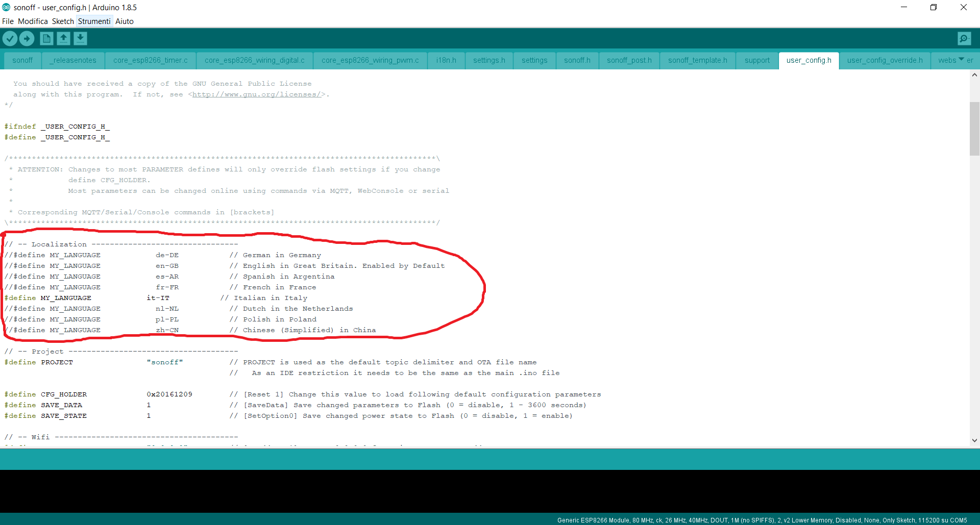Click the SAVE_STATE define name
The width and height of the screenshot is (980, 525).
tap(64, 416)
